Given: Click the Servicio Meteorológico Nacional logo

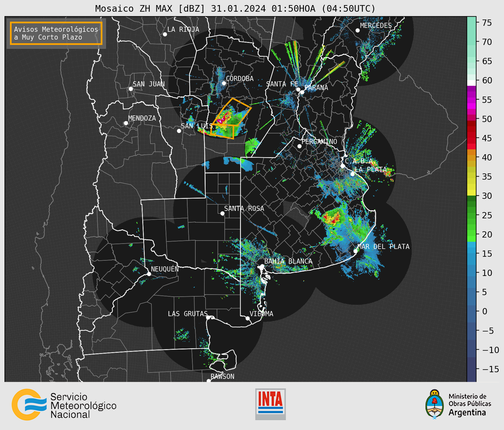Looking at the screenshot, I should coord(64,405).
